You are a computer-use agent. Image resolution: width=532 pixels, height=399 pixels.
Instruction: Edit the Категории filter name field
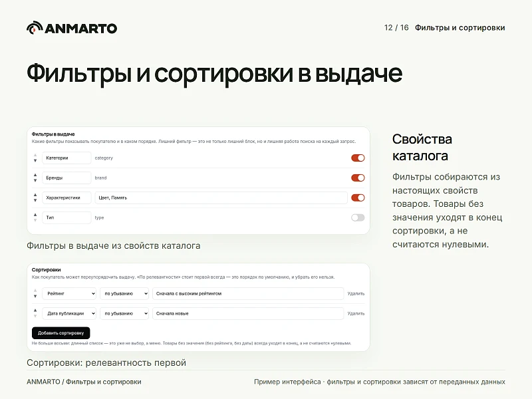click(66, 158)
